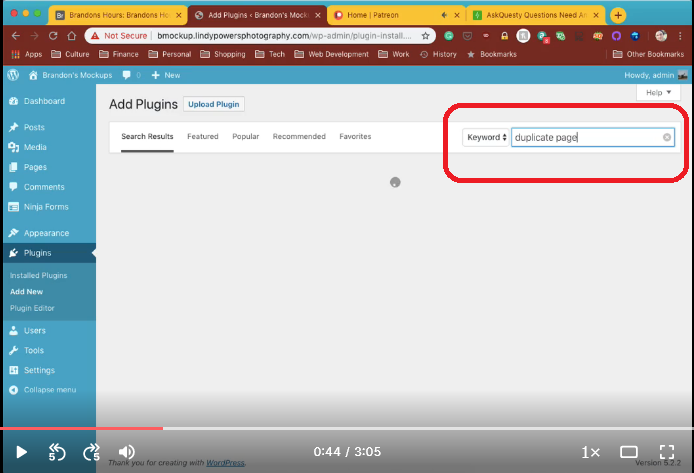Screen dimensions: 694x473
Task: Switch to the Favorites tab
Action: coord(355,137)
